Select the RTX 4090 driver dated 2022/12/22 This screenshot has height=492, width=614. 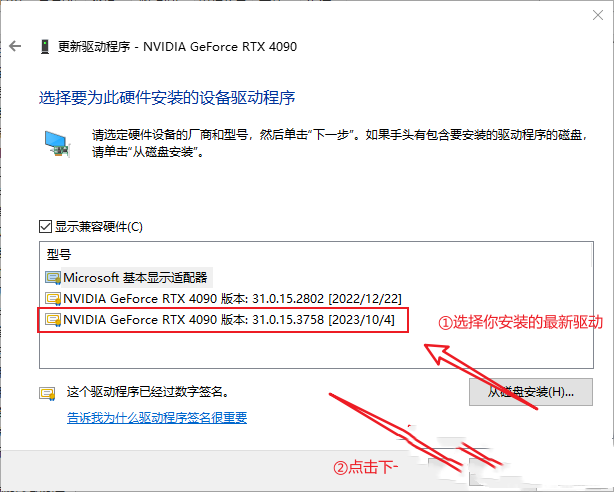(x=232, y=299)
